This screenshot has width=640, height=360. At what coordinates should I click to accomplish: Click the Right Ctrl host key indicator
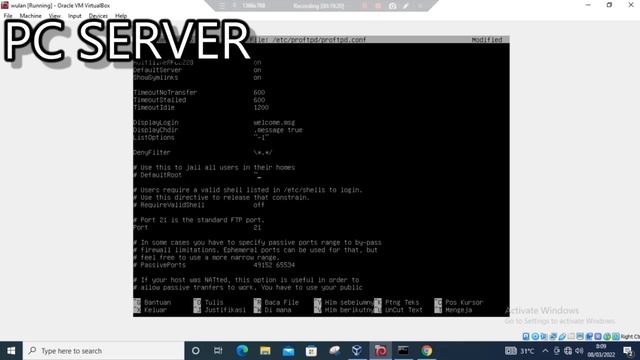point(630,336)
